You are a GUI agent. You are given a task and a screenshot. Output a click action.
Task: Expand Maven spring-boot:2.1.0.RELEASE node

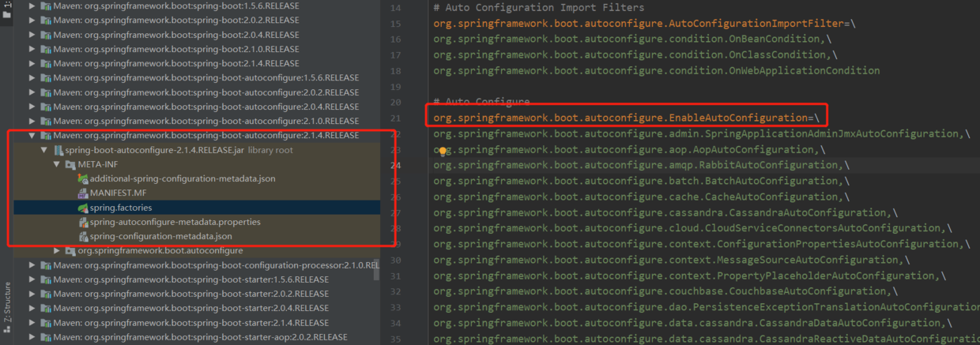tap(32, 49)
